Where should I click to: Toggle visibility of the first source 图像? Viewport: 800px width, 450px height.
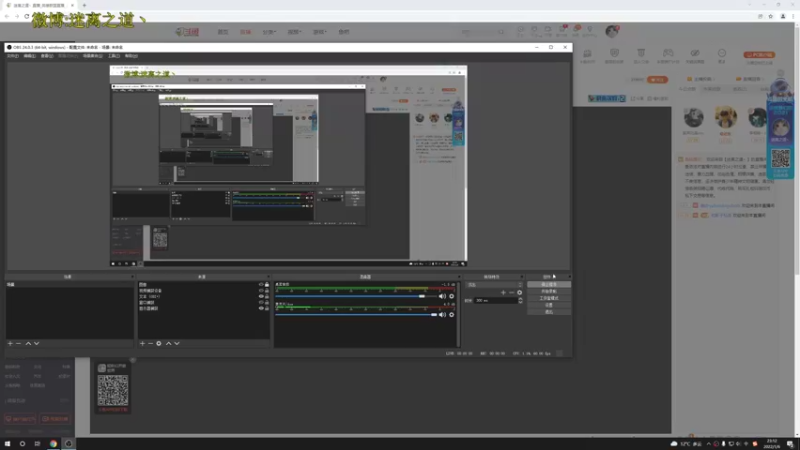pyautogui.click(x=261, y=285)
